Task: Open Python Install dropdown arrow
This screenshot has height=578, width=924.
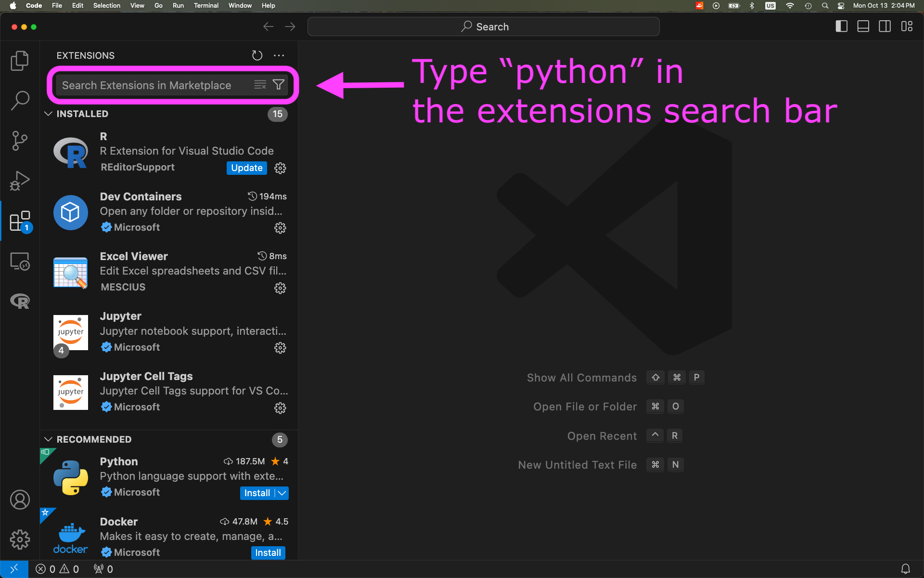Action: pyautogui.click(x=282, y=493)
